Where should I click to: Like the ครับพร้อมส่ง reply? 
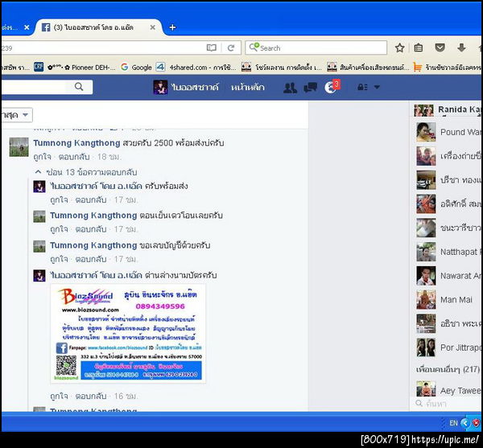pos(59,200)
